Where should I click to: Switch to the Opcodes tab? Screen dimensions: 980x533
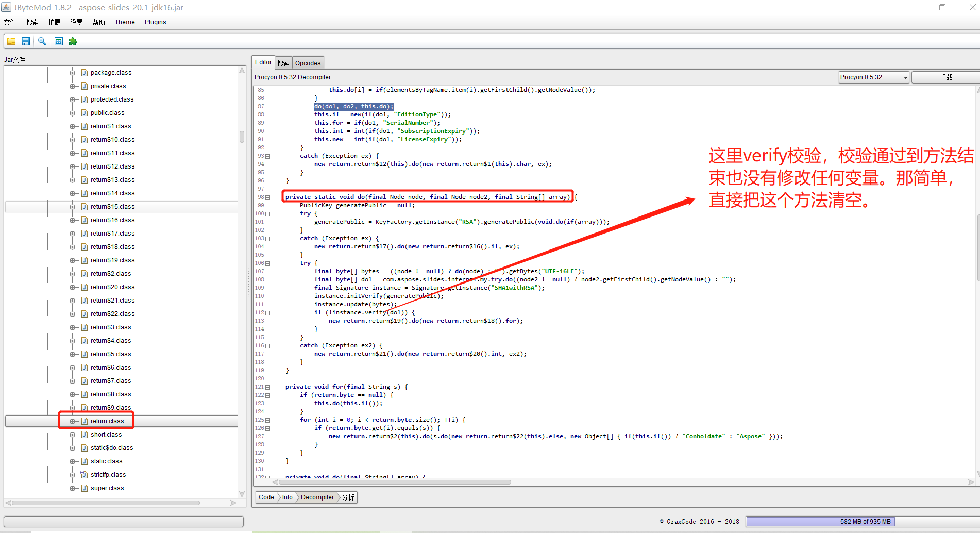click(308, 63)
